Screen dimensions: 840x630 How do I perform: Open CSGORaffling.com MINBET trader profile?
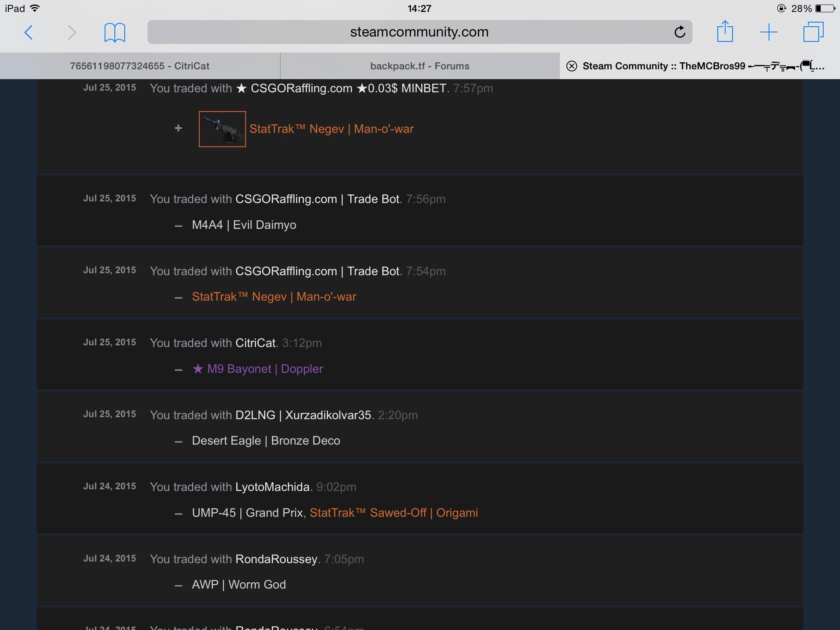point(341,89)
